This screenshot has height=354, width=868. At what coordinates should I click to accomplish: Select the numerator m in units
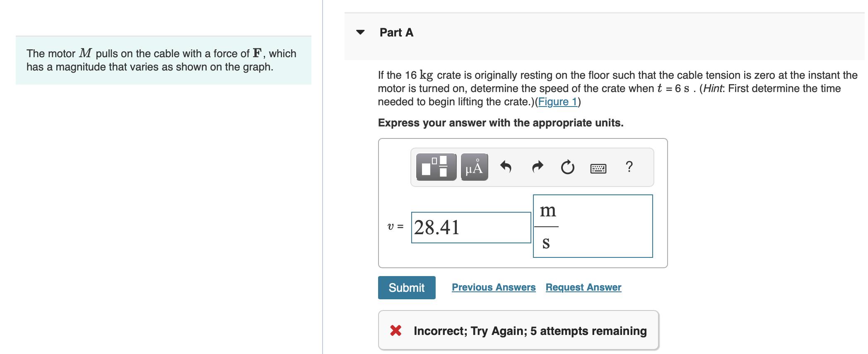[x=547, y=211]
